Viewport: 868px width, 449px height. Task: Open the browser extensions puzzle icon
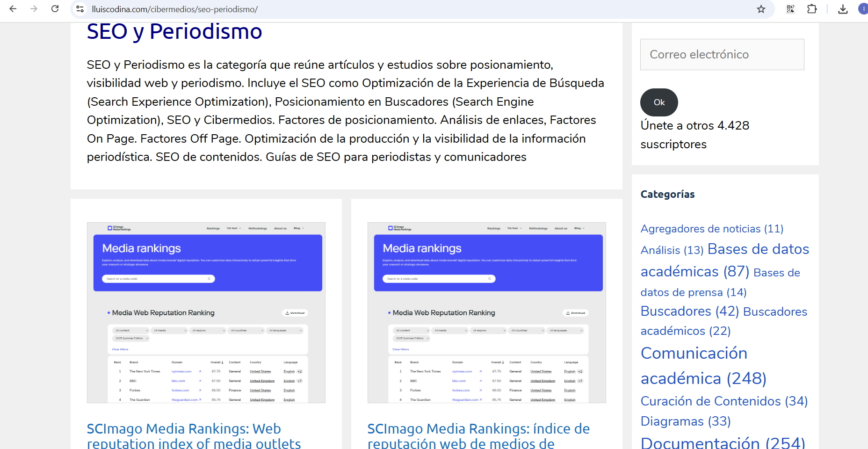point(812,9)
